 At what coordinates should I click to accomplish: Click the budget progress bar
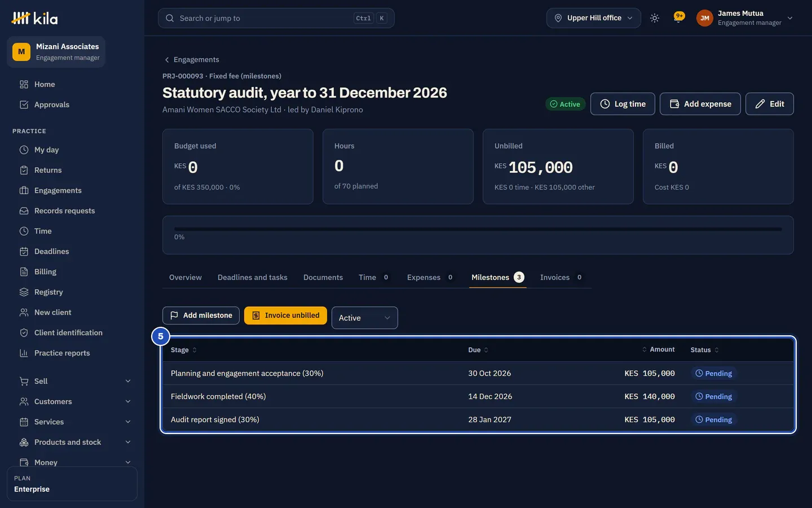(478, 229)
